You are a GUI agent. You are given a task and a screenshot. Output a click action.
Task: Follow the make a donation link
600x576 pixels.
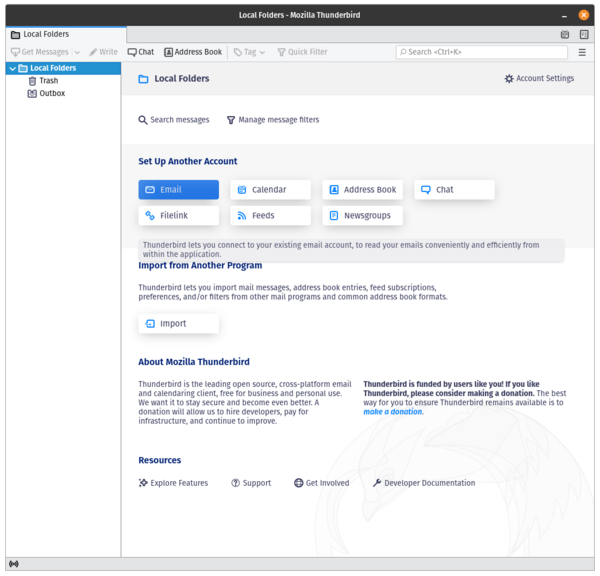tap(393, 412)
